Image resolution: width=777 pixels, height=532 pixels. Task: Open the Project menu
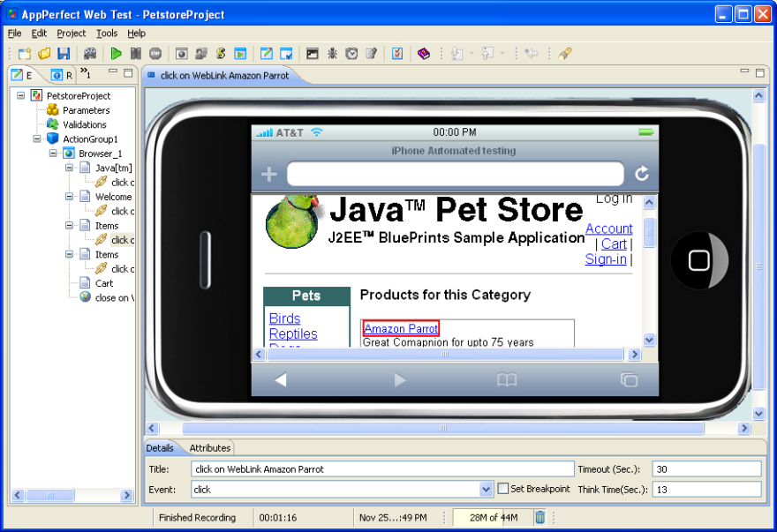pos(72,34)
